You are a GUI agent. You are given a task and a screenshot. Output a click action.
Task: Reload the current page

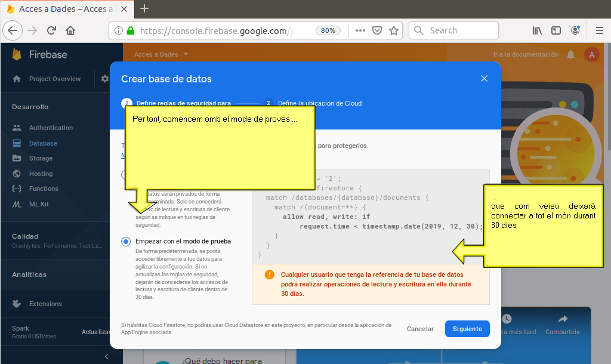pos(51,30)
